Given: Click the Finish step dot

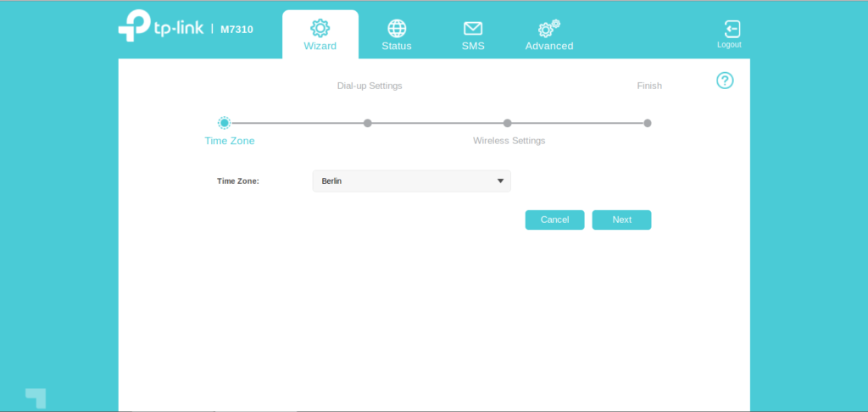Looking at the screenshot, I should (x=648, y=123).
